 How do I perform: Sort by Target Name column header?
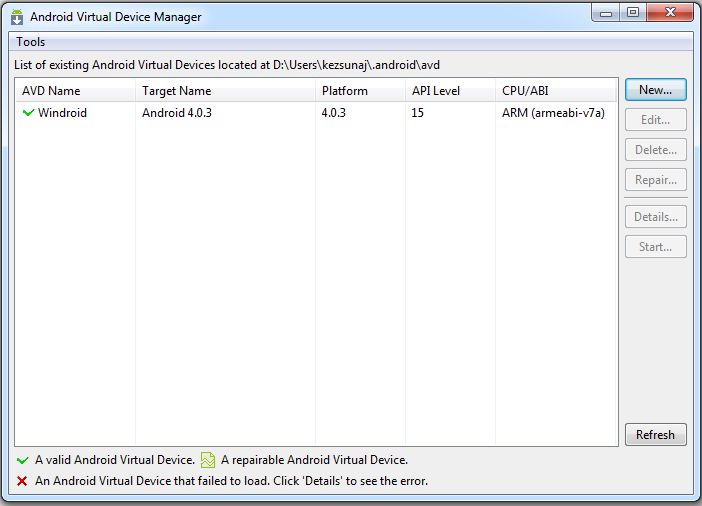click(225, 91)
